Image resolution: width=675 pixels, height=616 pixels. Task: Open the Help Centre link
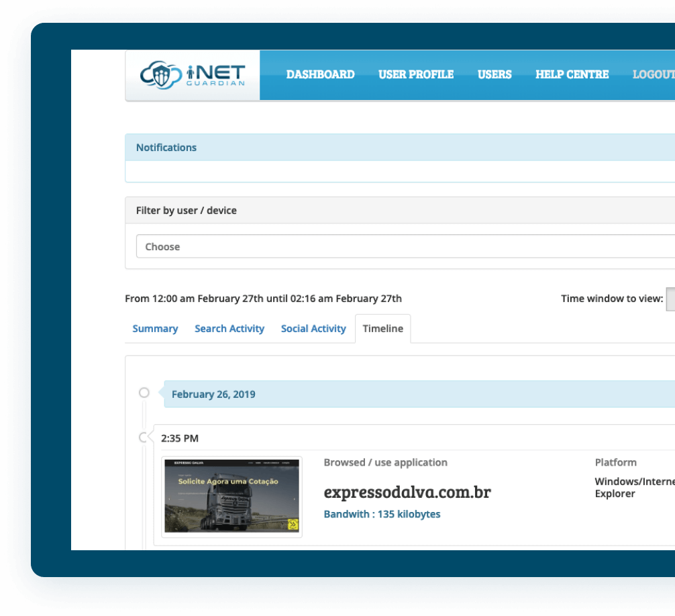point(572,74)
